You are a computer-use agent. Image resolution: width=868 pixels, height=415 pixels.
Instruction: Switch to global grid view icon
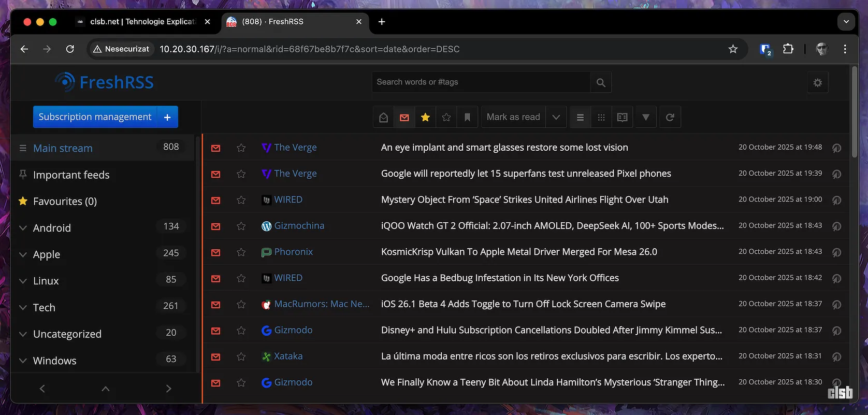(x=601, y=117)
